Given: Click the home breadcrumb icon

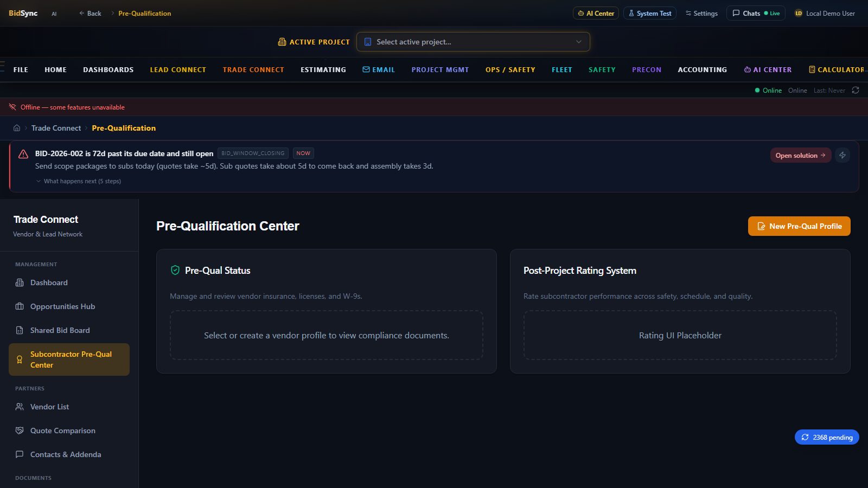Looking at the screenshot, I should [x=17, y=128].
